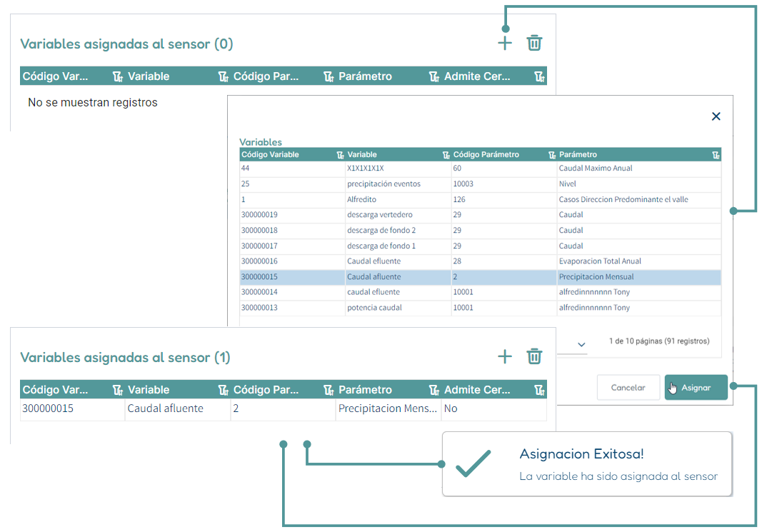Filter Código Variable column in Variables dialog
762x532 pixels.
(x=340, y=155)
